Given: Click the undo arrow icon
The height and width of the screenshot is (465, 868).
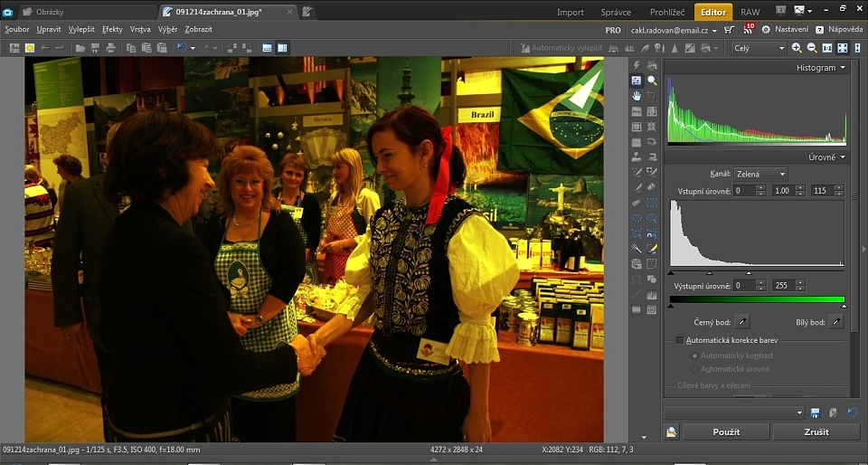Looking at the screenshot, I should (x=182, y=48).
